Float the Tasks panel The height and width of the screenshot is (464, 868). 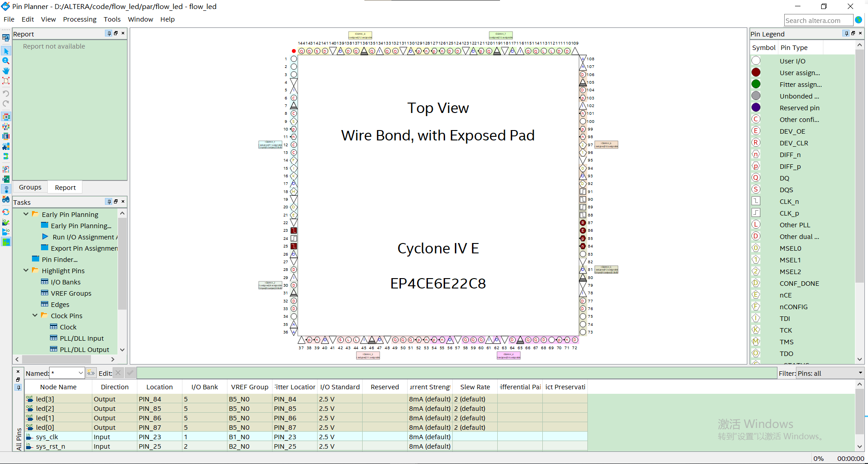(116, 202)
